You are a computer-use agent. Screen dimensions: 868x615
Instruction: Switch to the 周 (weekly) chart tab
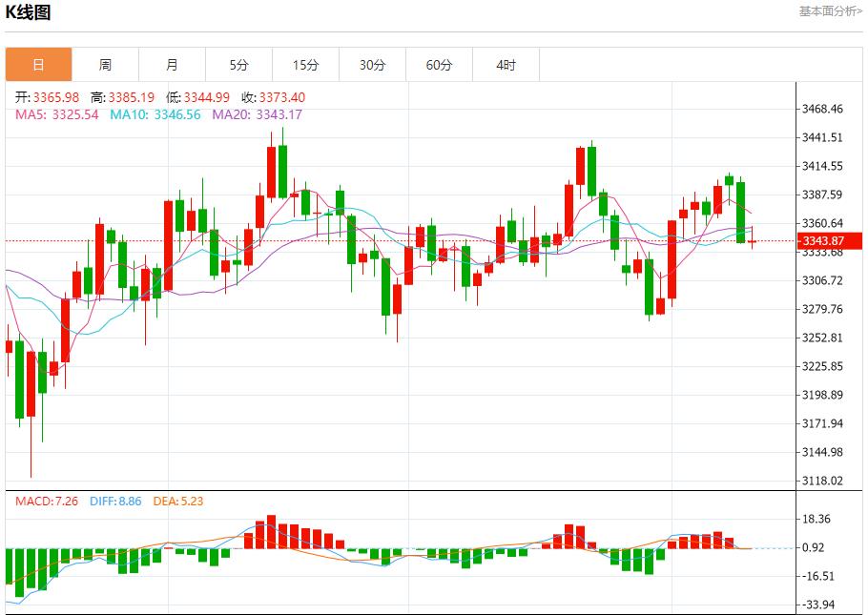tap(105, 65)
